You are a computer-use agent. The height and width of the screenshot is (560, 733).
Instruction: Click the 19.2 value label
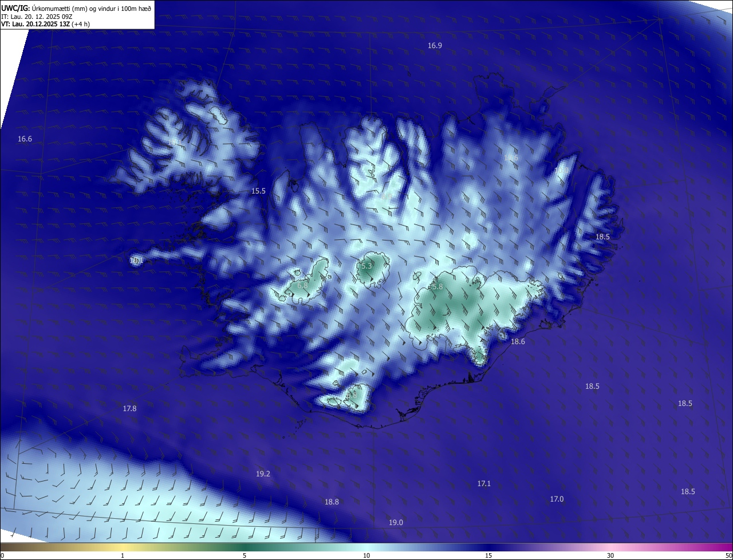click(x=263, y=474)
